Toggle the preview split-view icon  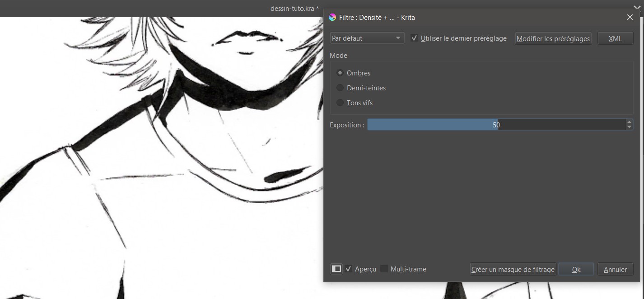[x=336, y=269]
